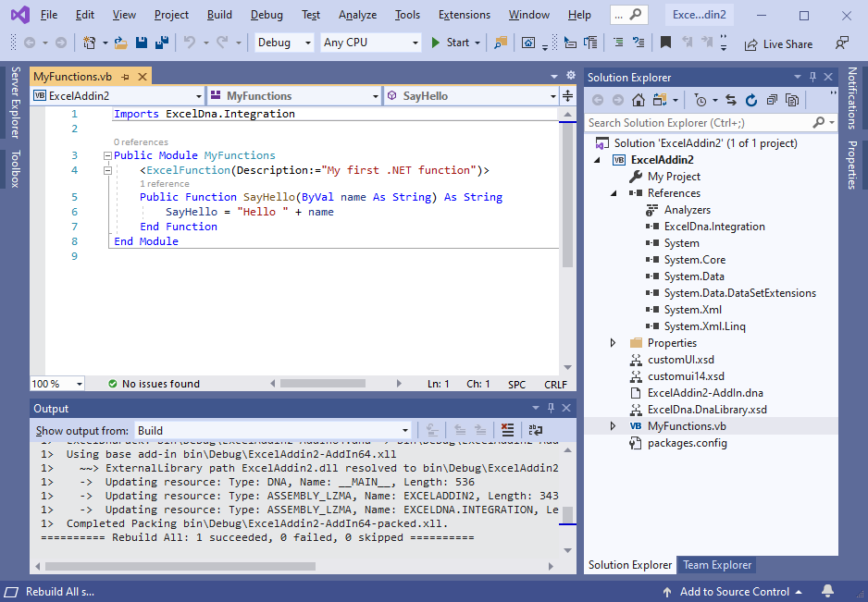Open the File menu
868x602 pixels.
pyautogui.click(x=49, y=15)
